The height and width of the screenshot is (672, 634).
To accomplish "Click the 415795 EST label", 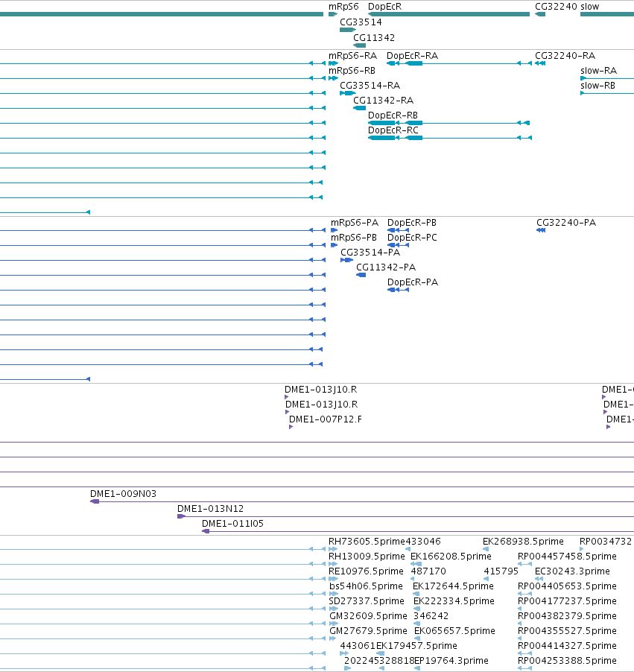I will tap(501, 571).
